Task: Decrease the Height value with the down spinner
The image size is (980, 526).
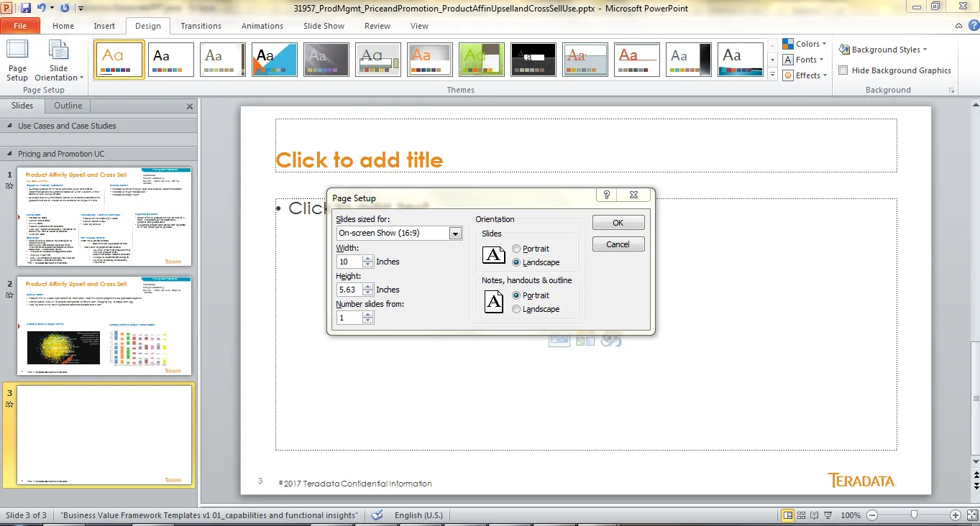Action: pos(368,292)
